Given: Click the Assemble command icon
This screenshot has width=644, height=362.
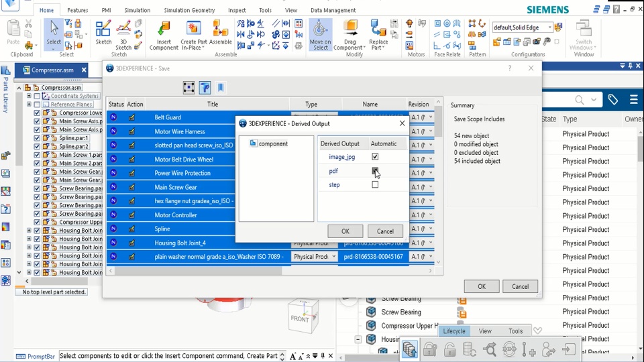Looking at the screenshot, I should coord(221,33).
